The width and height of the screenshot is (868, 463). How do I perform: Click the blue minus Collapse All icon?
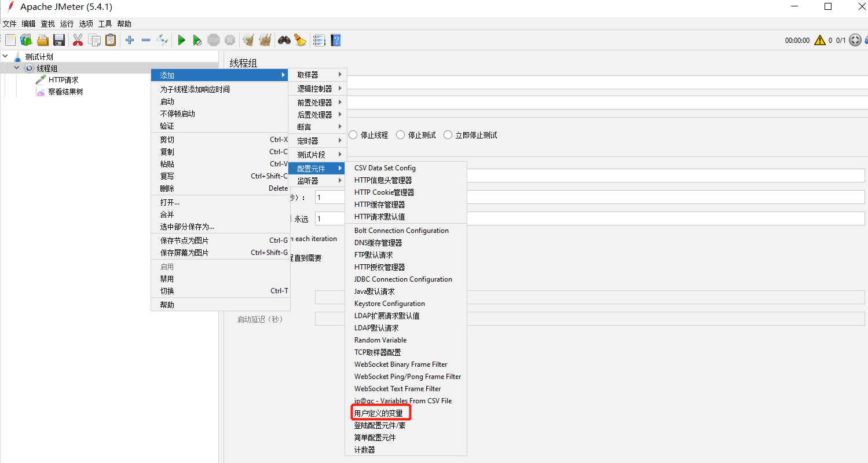tap(146, 40)
